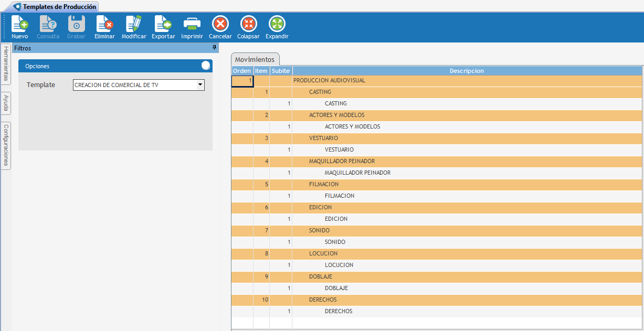Viewport: 644px width, 331px height.
Task: Toggle the Opciones panel round button
Action: tap(206, 66)
